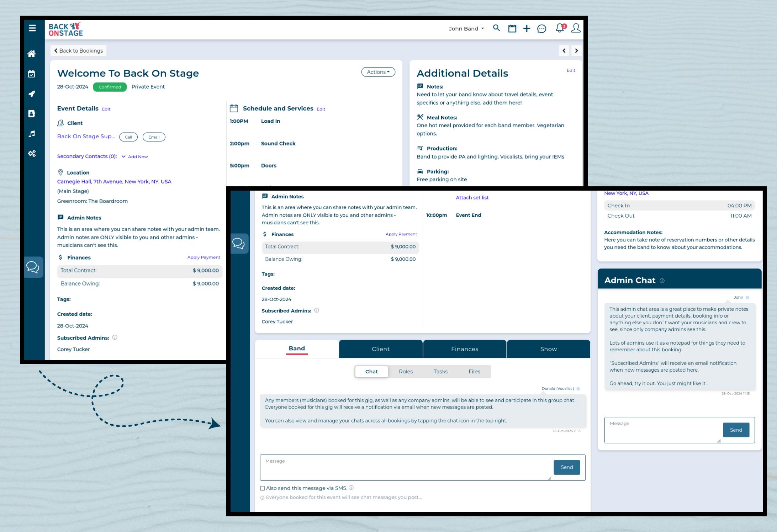Click info icon beside Subscribed Admins in back window
Image resolution: width=777 pixels, height=532 pixels.
point(115,337)
